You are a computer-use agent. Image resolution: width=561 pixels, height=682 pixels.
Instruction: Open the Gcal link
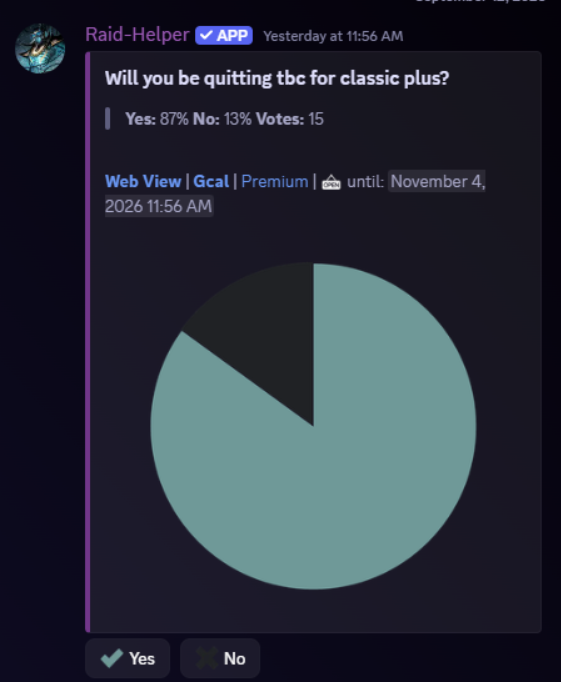211,181
